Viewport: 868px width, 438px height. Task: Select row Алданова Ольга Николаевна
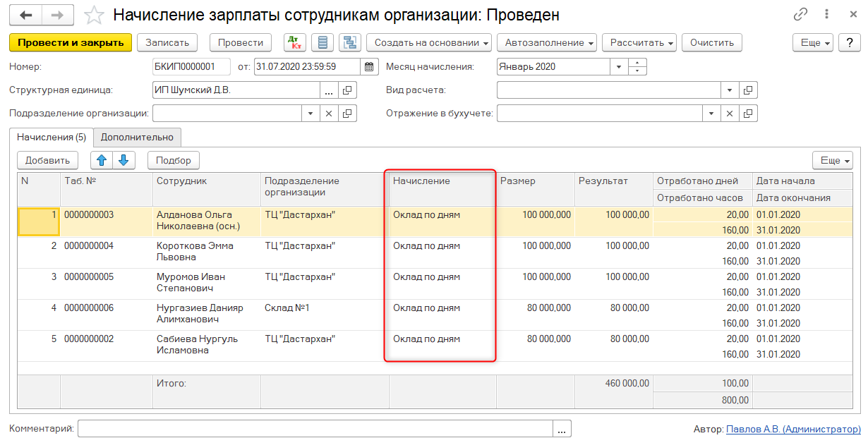pos(435,221)
